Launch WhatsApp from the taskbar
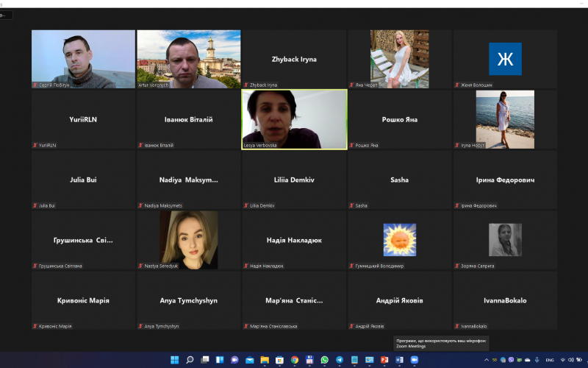This screenshot has width=588, height=368. [324, 360]
